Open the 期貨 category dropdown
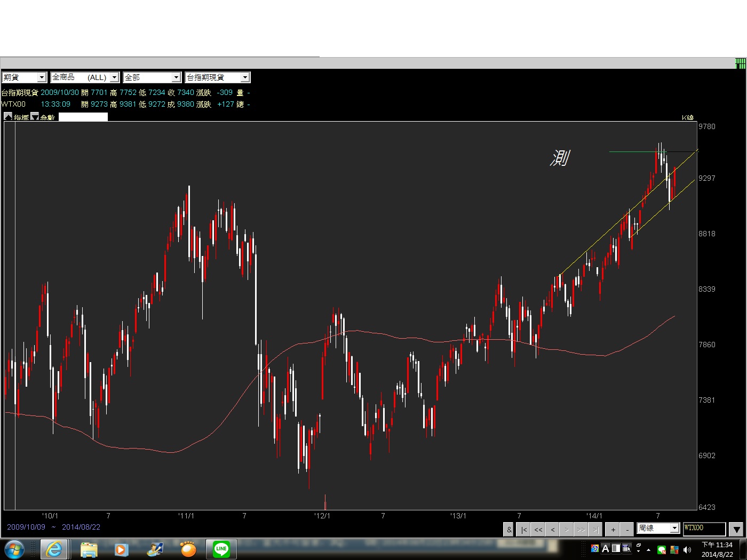Image resolution: width=747 pixels, height=560 pixels. pyautogui.click(x=24, y=77)
